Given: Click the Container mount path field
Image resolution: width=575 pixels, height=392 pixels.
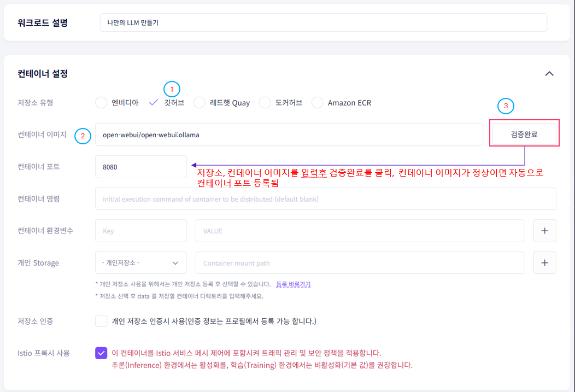Looking at the screenshot, I should tap(360, 262).
